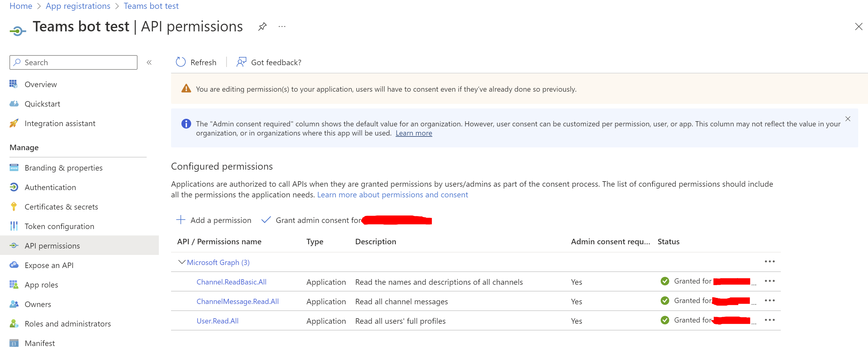Select Owners label
The height and width of the screenshot is (353, 868).
coord(38,305)
